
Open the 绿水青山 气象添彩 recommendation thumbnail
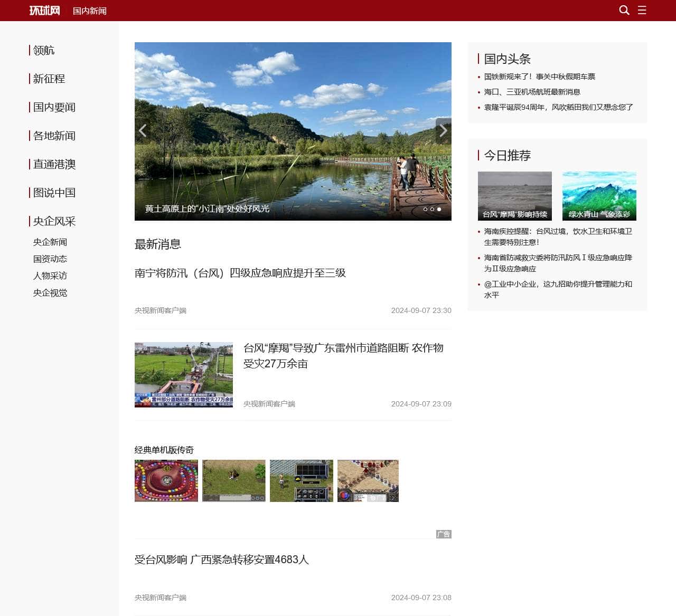(599, 195)
